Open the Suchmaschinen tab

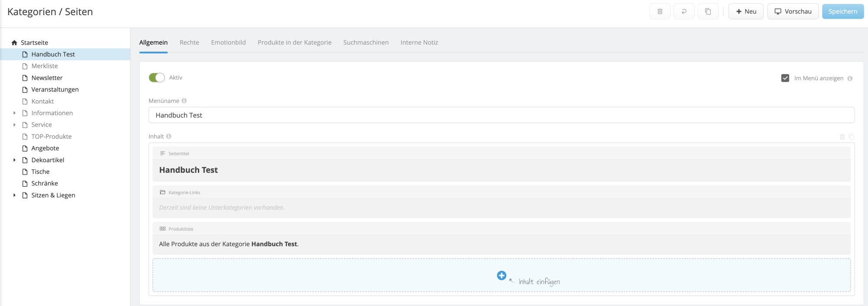pyautogui.click(x=366, y=42)
